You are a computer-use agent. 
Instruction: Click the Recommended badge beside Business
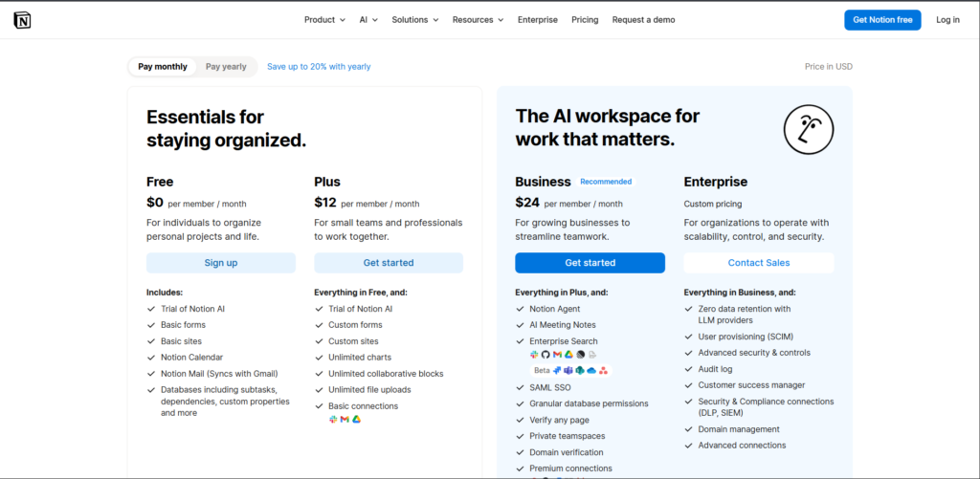pos(606,182)
